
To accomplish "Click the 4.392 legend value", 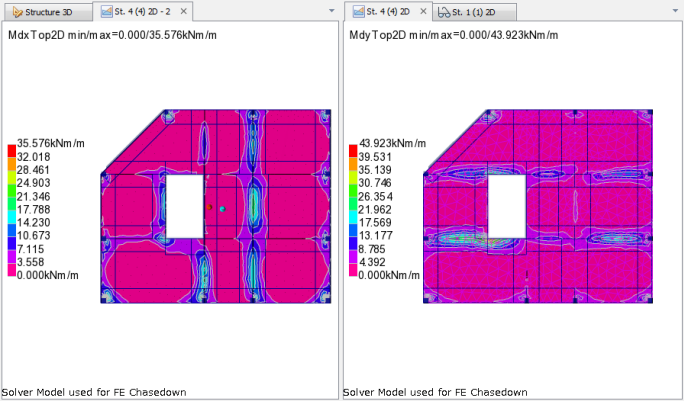I will click(x=372, y=262).
